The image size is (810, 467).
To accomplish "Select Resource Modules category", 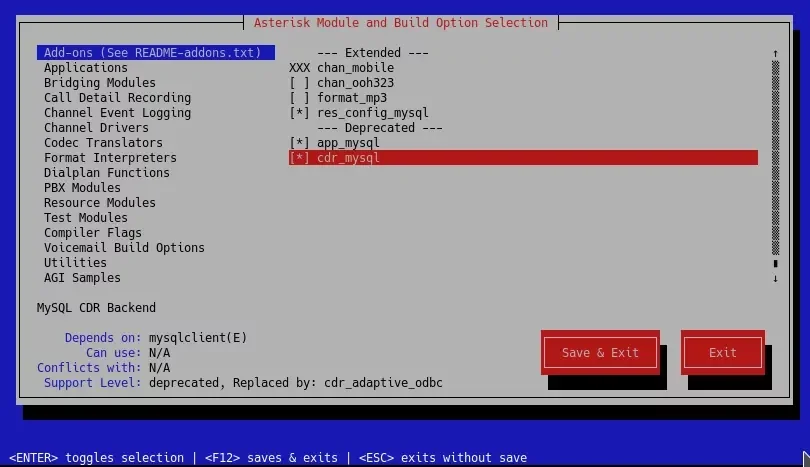I will point(100,203).
